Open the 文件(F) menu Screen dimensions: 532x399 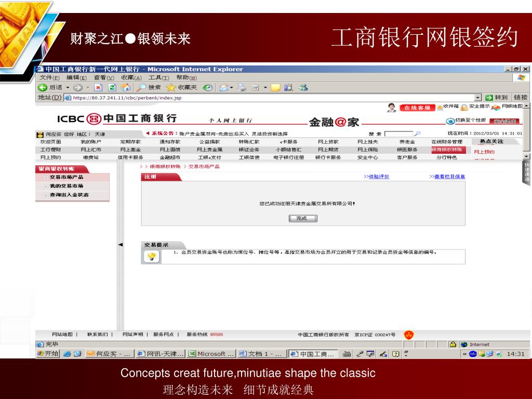click(49, 78)
